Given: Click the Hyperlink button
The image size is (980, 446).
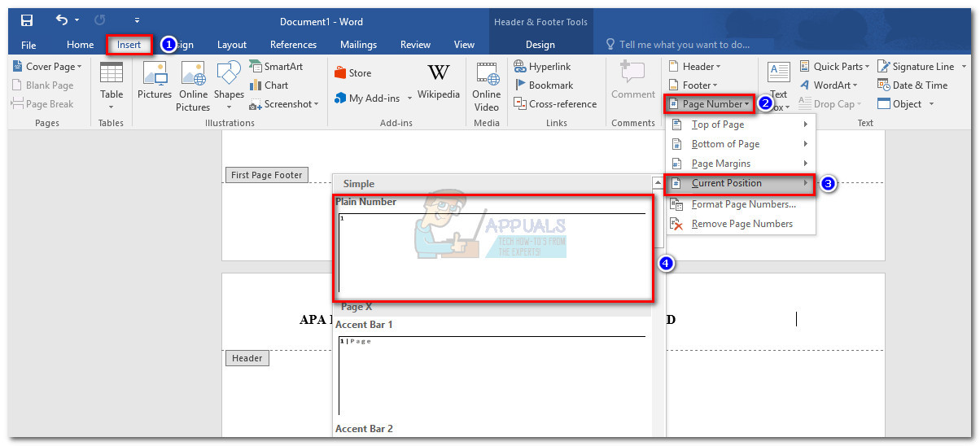Looking at the screenshot, I should pyautogui.click(x=543, y=67).
